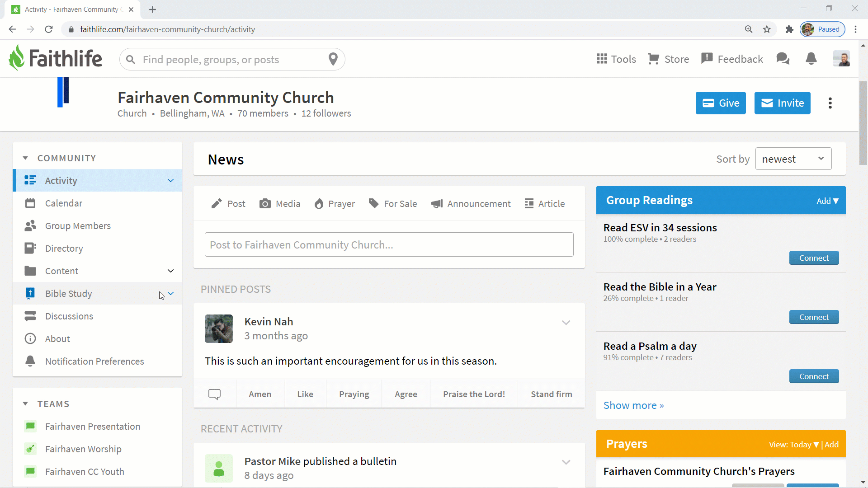This screenshot has width=868, height=488.
Task: Connect to Read a Psalm a day
Action: click(814, 376)
